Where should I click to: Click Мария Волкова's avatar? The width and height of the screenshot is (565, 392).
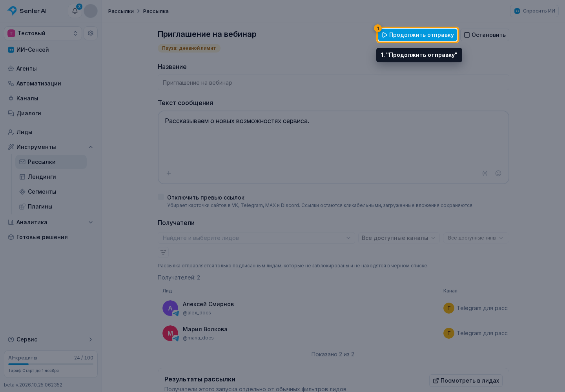coord(170,333)
